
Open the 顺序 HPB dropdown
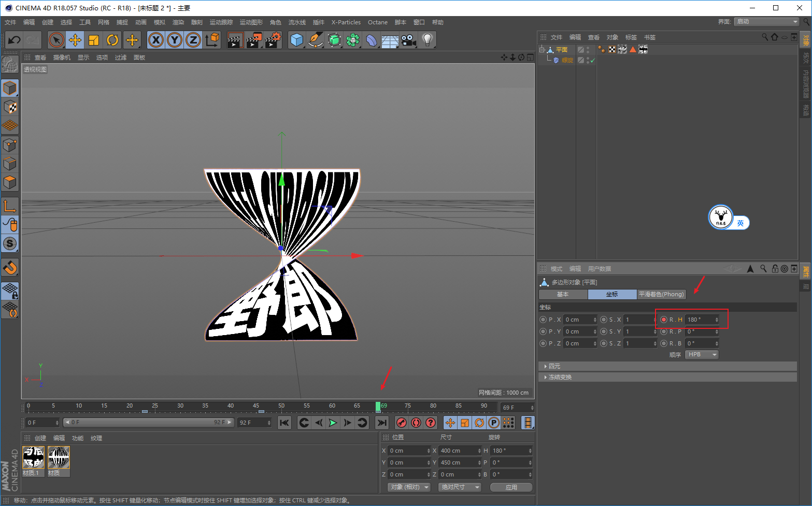(x=702, y=355)
